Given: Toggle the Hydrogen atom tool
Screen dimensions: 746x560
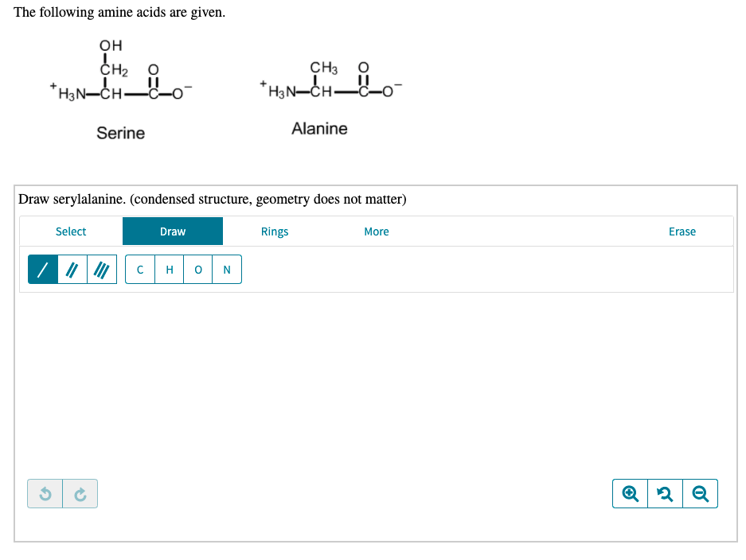Looking at the screenshot, I should pyautogui.click(x=169, y=269).
